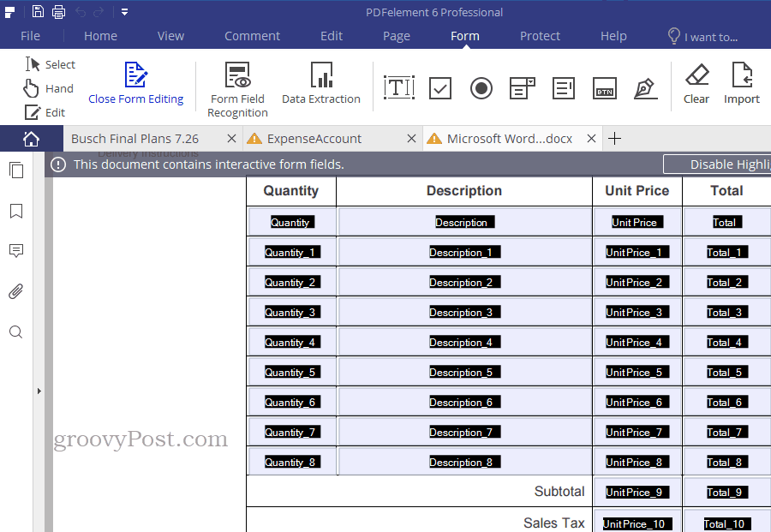Close the Microsoft Word...docx tab
771x532 pixels.
coord(591,139)
